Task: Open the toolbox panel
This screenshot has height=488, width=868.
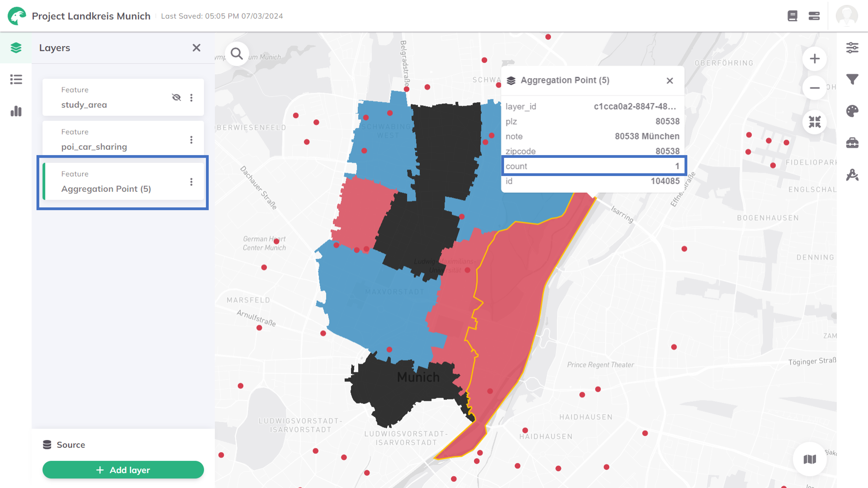Action: coord(852,143)
